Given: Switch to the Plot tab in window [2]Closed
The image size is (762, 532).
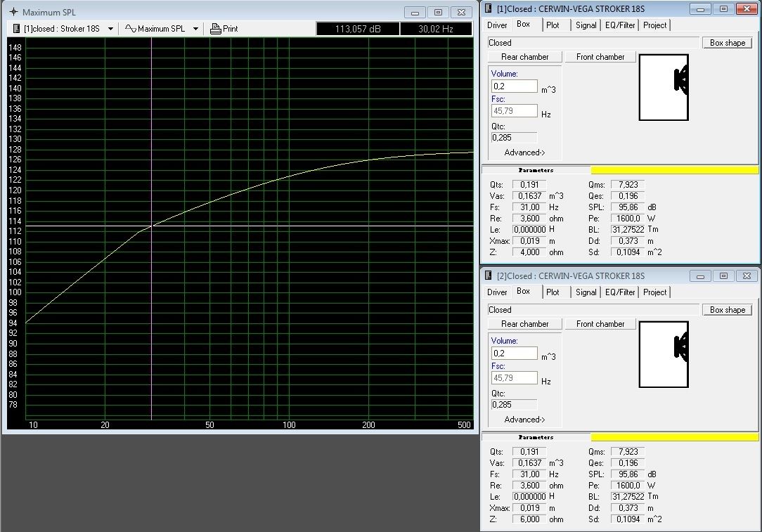Looking at the screenshot, I should click(553, 292).
